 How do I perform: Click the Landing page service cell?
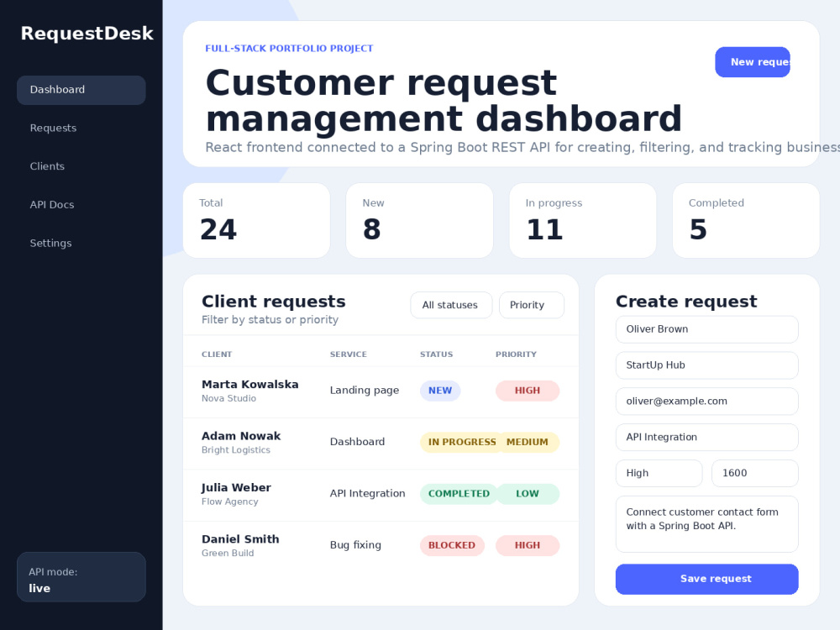[365, 391]
